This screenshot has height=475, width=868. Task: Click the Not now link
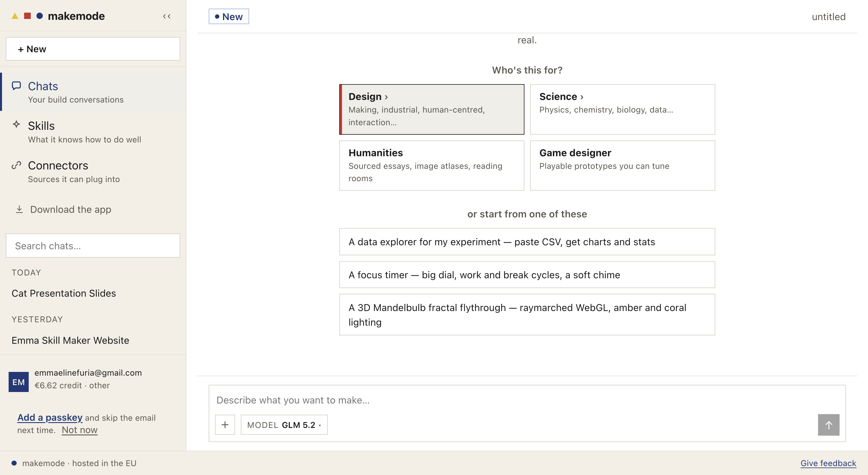[80, 430]
